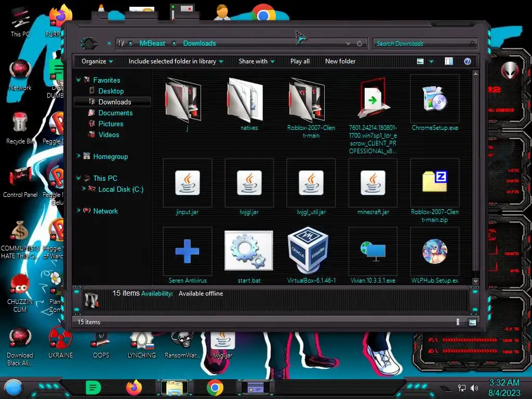Select Desktop in Favorites
Viewport: 532px width, 399px height.
pyautogui.click(x=111, y=91)
